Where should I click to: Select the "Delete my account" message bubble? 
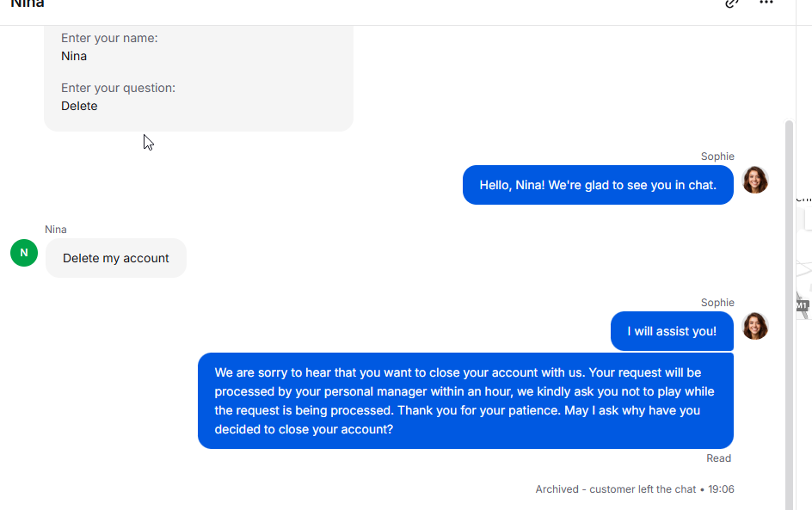click(116, 258)
